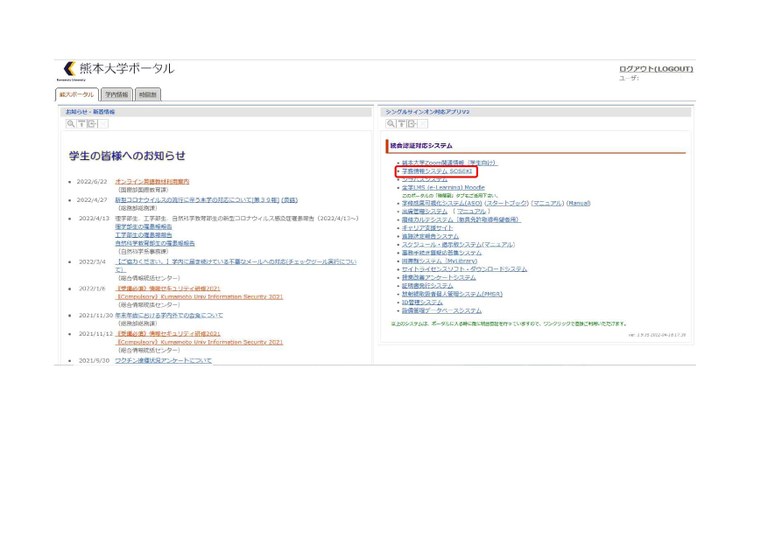Open the ID管理システム link
Viewport: 768px width, 543px height.
coord(421,301)
